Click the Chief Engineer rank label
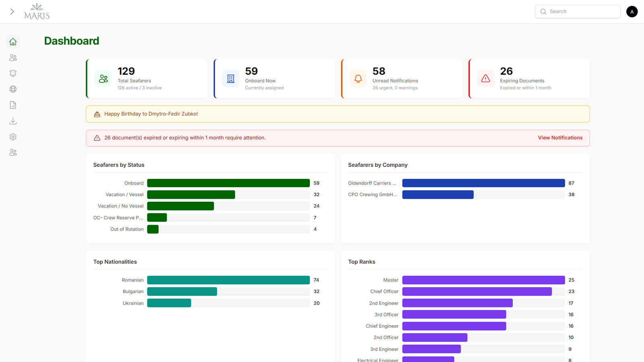 pos(382,326)
